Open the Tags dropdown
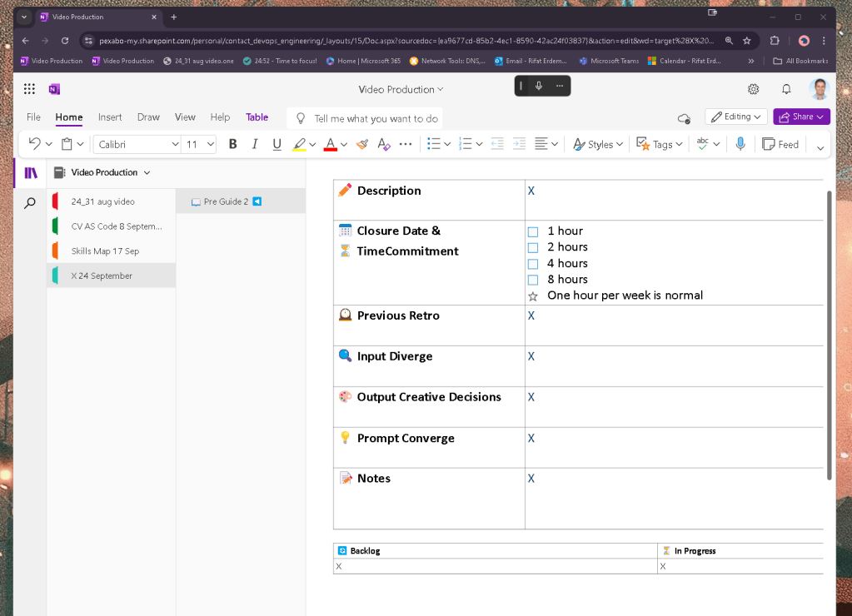The height and width of the screenshot is (616, 852). click(659, 144)
